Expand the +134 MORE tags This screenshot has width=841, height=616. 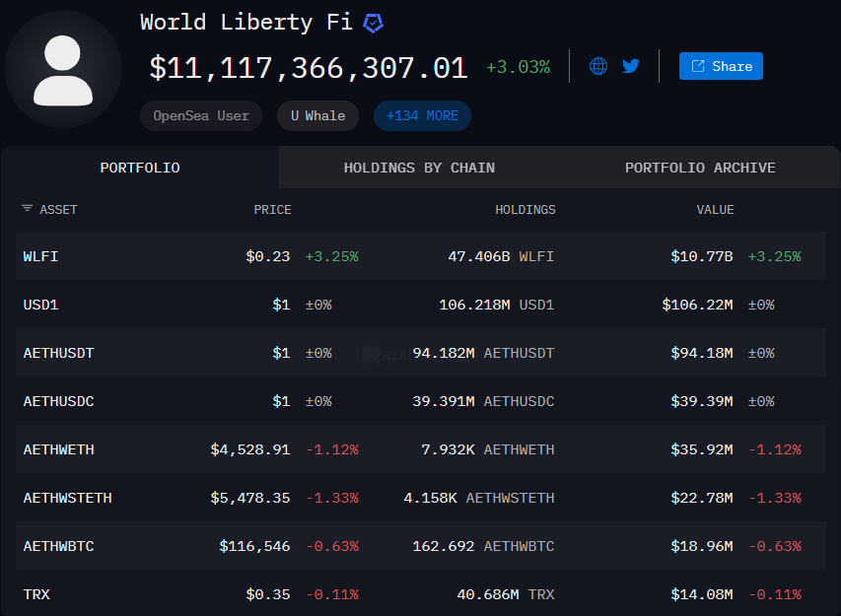[422, 115]
